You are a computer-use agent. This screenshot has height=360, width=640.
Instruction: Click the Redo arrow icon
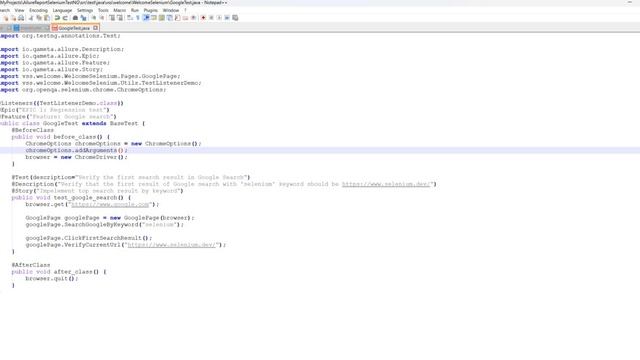(x=65, y=18)
